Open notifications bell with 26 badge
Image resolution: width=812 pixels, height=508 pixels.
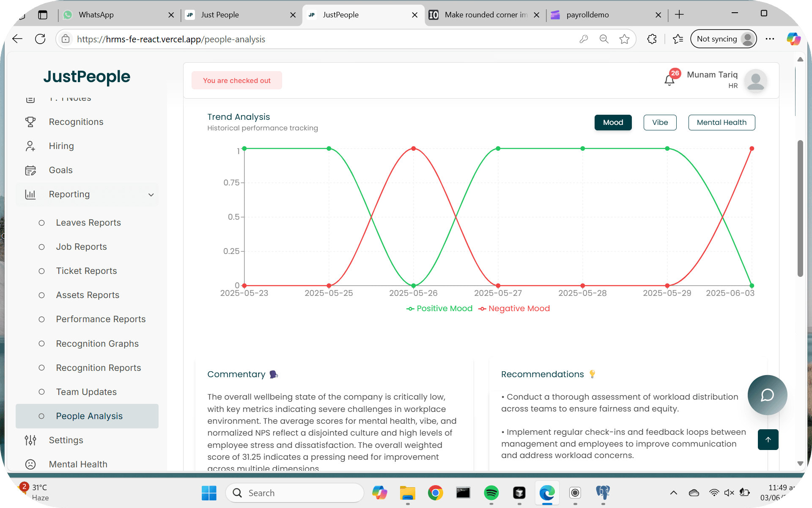(x=669, y=80)
